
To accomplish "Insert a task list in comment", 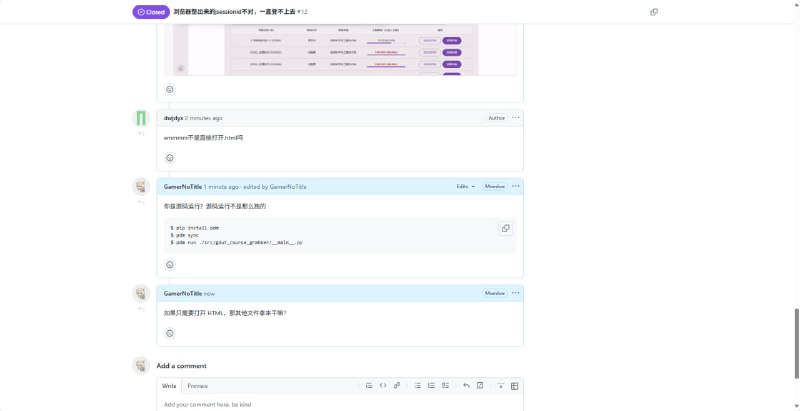I will coord(446,385).
